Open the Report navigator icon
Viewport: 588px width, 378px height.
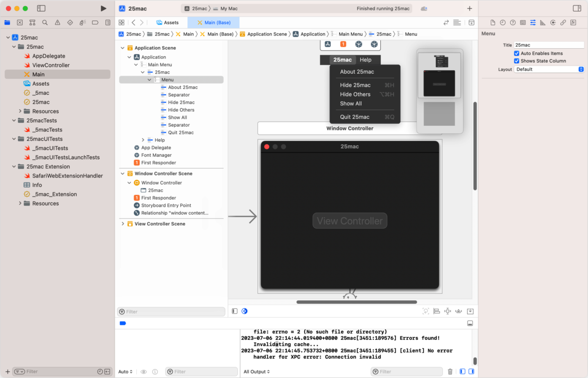pos(108,23)
